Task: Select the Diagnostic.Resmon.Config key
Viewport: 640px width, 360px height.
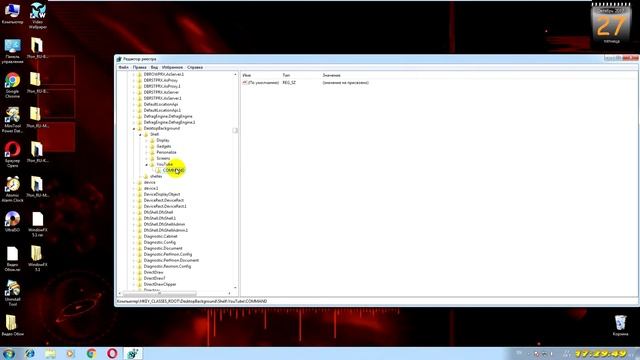Action: (x=167, y=266)
